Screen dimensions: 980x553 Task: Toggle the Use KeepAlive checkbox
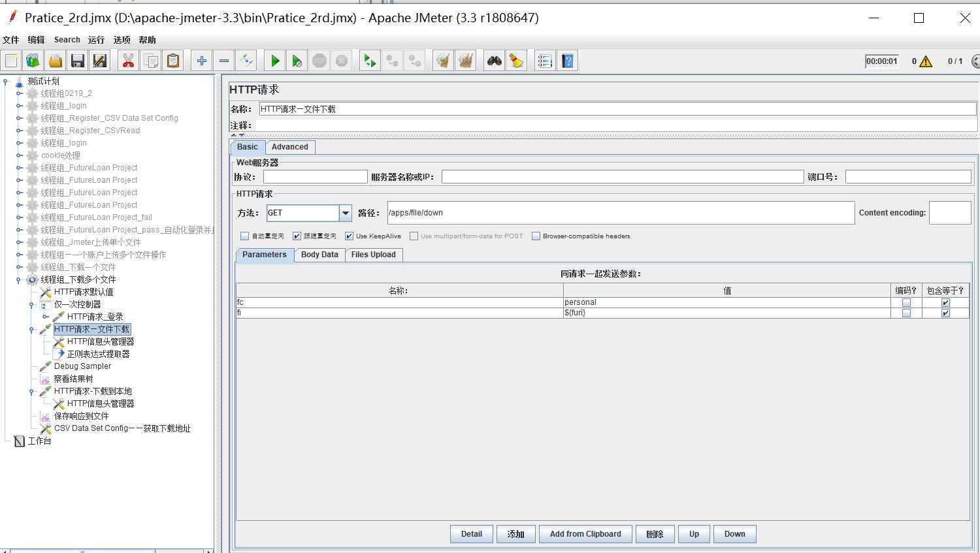[x=350, y=236]
